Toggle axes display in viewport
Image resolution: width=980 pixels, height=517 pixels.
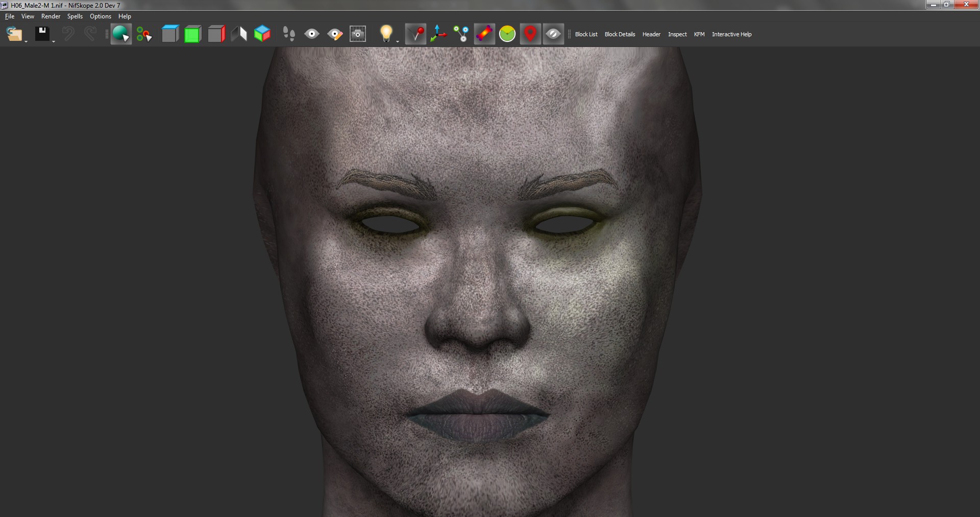(438, 34)
